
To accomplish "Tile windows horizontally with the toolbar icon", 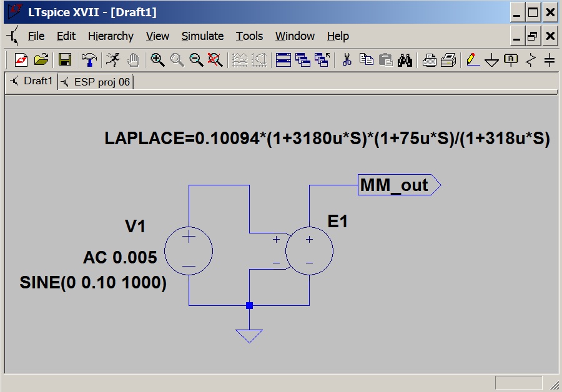I will (x=283, y=60).
